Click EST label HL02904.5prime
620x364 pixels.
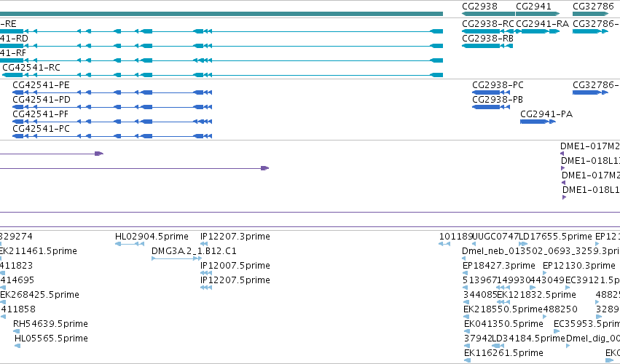[152, 237]
